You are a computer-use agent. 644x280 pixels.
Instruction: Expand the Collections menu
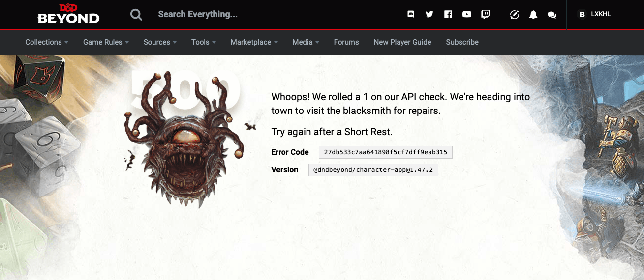coord(47,42)
